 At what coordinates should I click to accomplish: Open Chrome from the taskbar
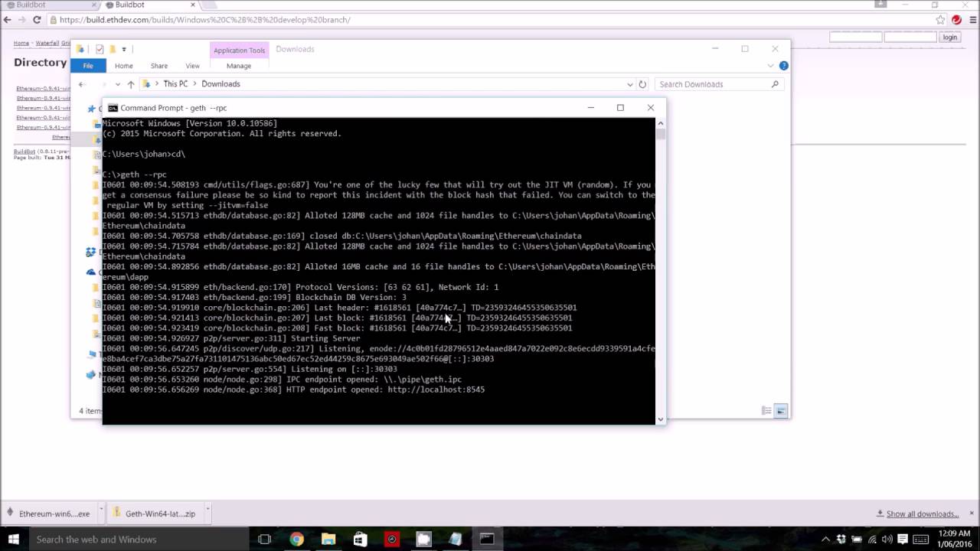click(x=296, y=540)
